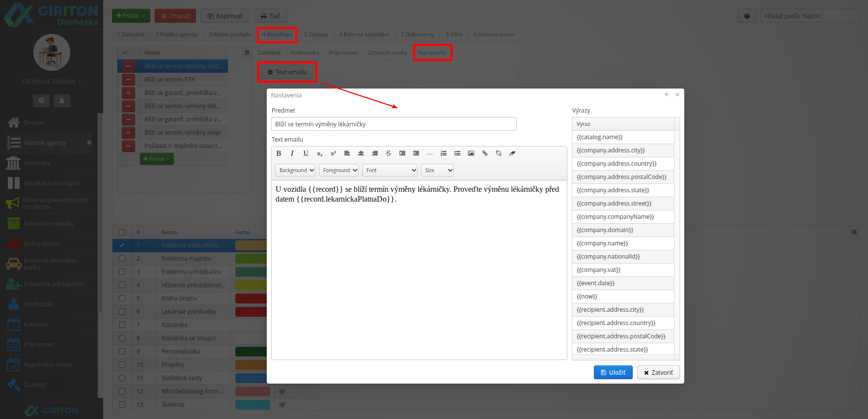Decrease indent in editor
This screenshot has height=419, width=868.
click(x=416, y=153)
